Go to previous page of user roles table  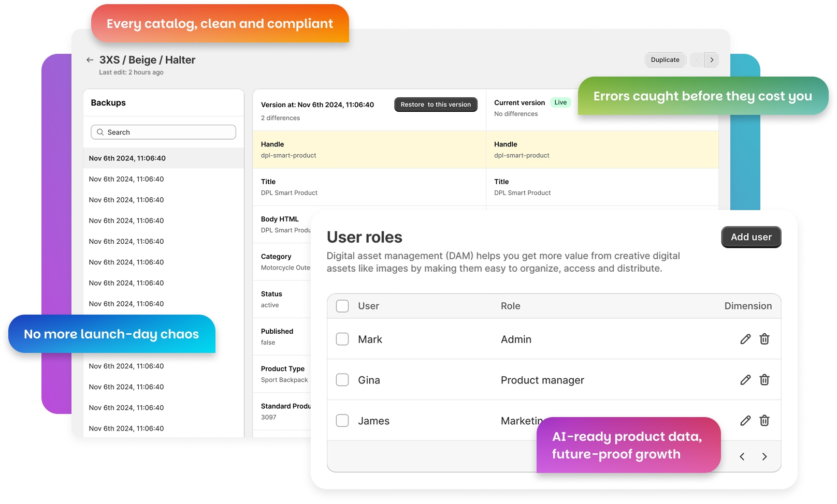tap(742, 456)
